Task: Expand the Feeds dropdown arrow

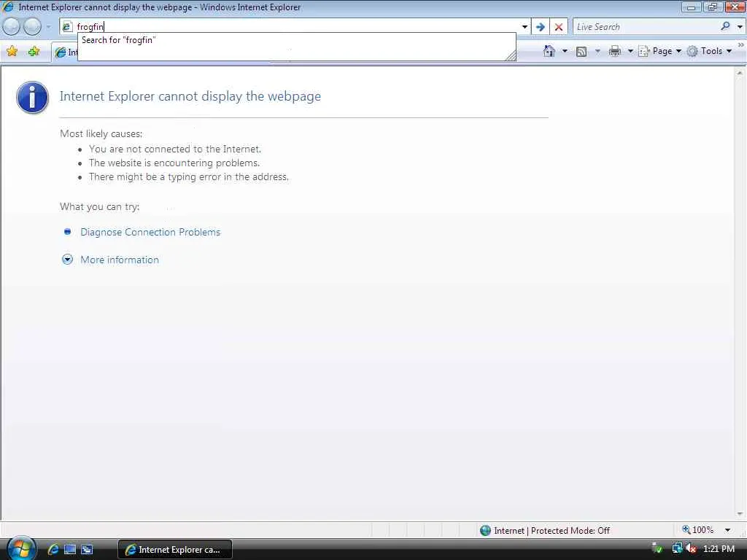Action: (597, 51)
